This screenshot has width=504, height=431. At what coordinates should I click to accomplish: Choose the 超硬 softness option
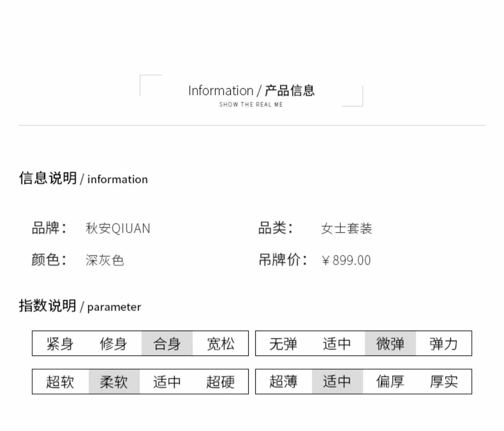(220, 382)
